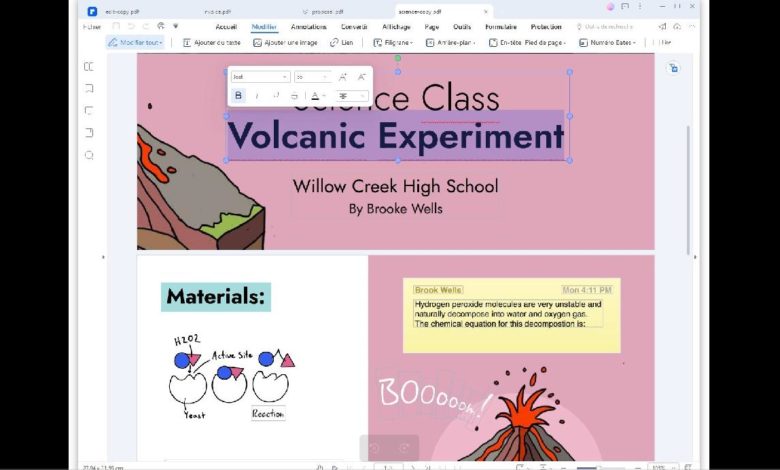This screenshot has width=780, height=470.
Task: Open the Annotations tab
Action: (x=308, y=27)
